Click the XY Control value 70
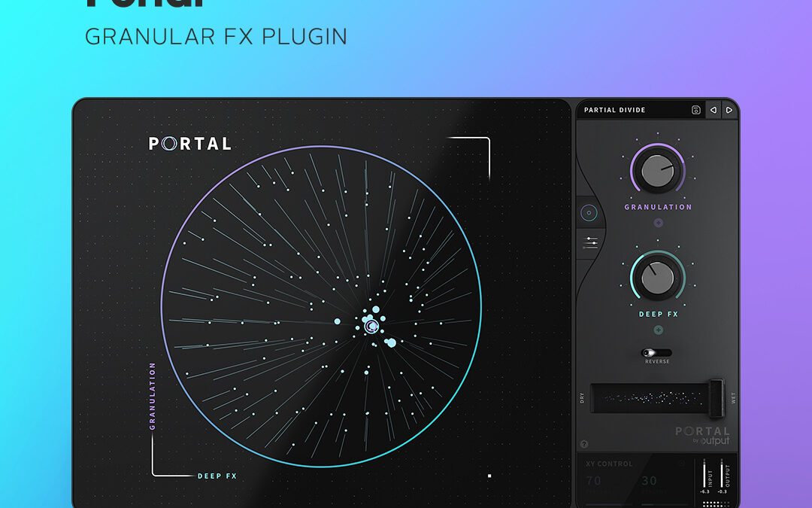812x508 pixels. click(x=593, y=481)
